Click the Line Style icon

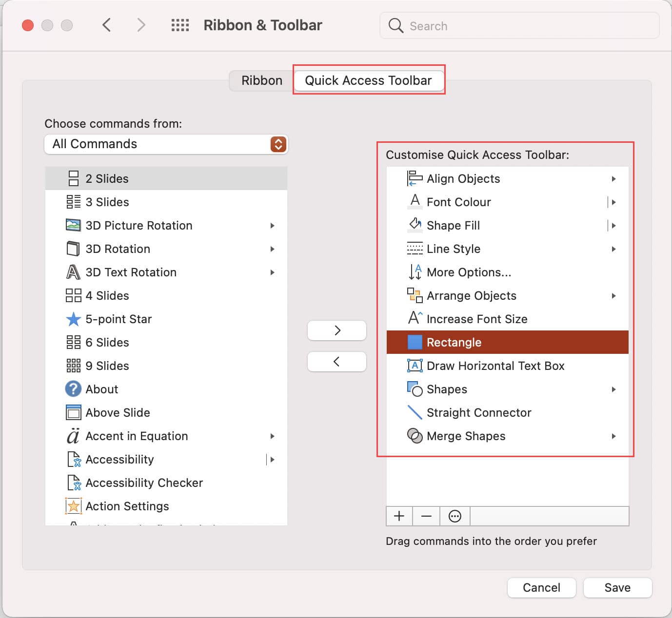pyautogui.click(x=414, y=249)
